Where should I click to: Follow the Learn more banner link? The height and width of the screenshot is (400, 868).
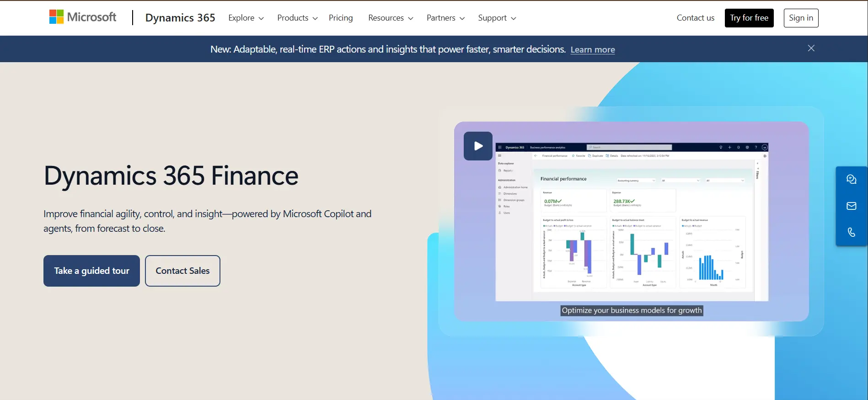point(592,50)
